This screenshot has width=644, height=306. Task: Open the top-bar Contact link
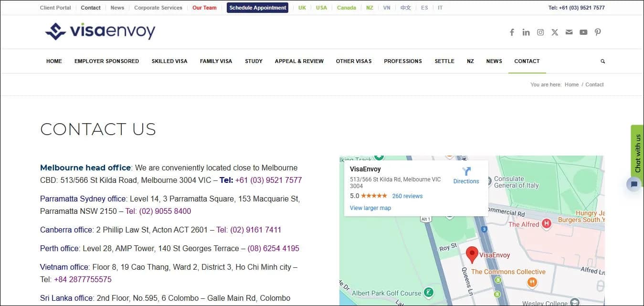coord(91,8)
